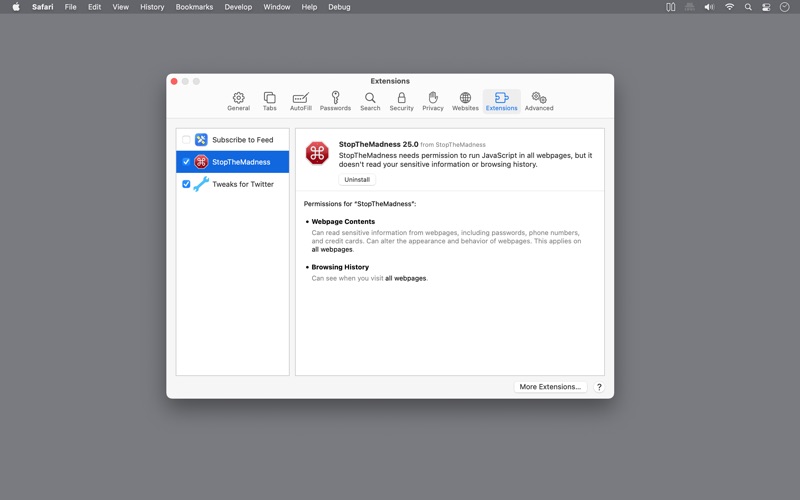Open the Search preferences pane

(370, 101)
